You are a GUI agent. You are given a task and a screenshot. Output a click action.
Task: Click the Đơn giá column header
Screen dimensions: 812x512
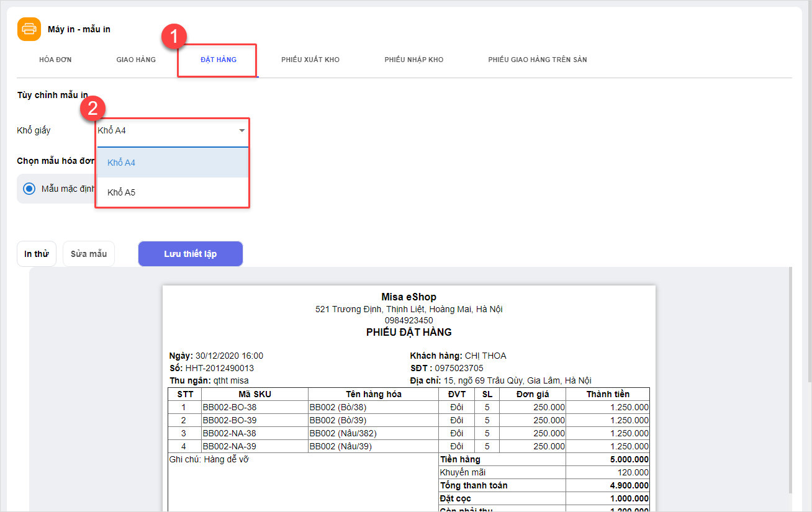click(533, 394)
